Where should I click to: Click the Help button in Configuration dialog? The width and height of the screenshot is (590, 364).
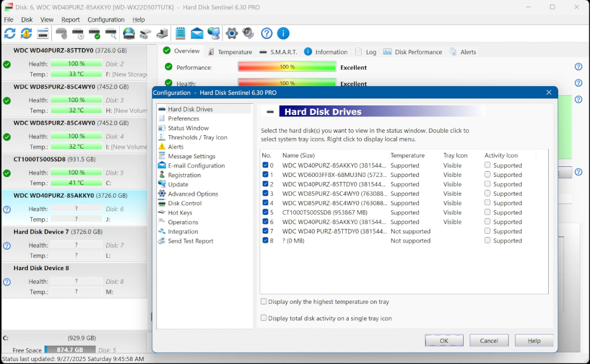(534, 340)
